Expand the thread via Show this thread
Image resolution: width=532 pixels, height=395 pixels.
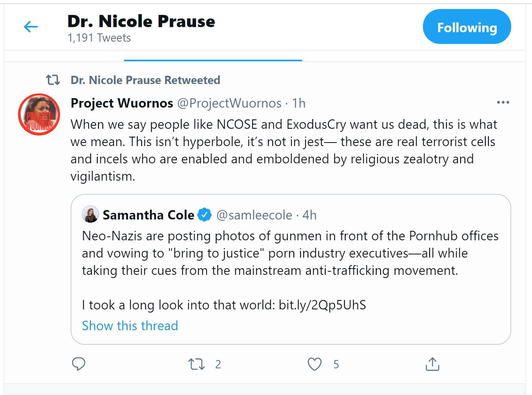coord(130,326)
